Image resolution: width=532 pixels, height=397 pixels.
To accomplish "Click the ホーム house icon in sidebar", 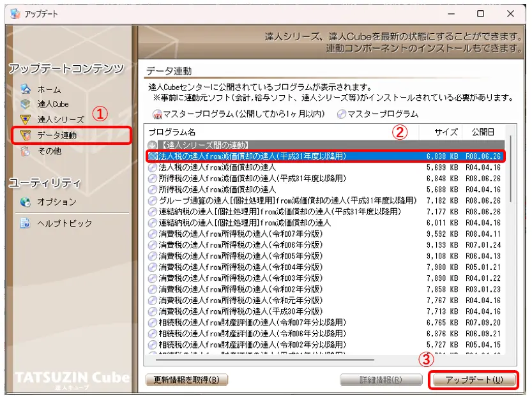I will [x=26, y=89].
